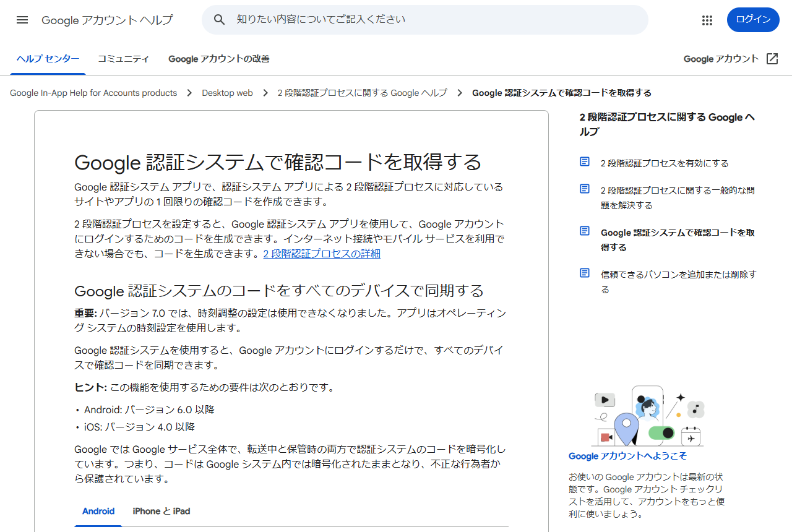Click the bullet Android: バージョン 6.0 以降
The width and height of the screenshot is (792, 532).
pos(149,410)
